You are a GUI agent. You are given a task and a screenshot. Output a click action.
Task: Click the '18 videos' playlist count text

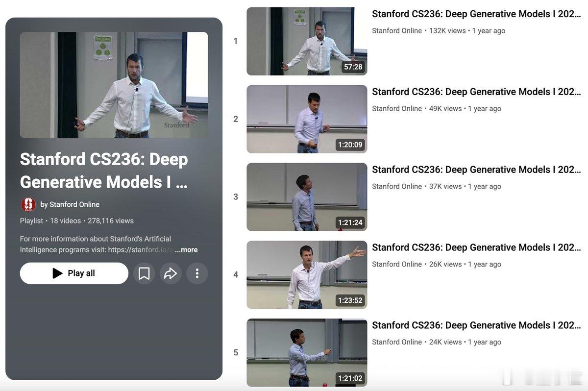[65, 221]
